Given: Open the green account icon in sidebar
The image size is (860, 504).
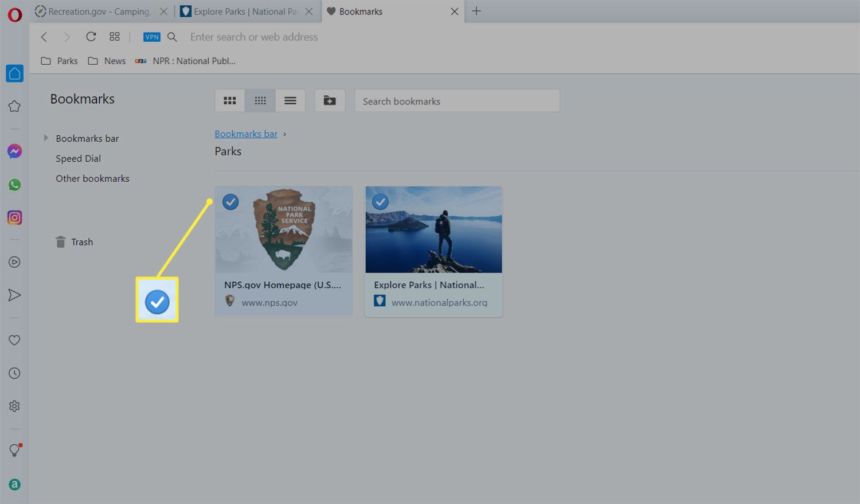Looking at the screenshot, I should coord(14,485).
